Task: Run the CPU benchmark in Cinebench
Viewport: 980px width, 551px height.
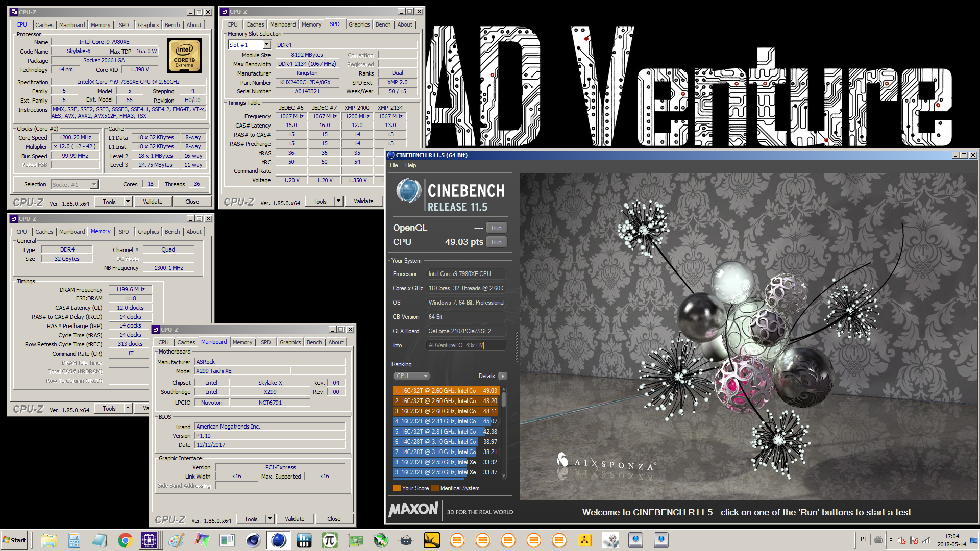Action: (496, 242)
